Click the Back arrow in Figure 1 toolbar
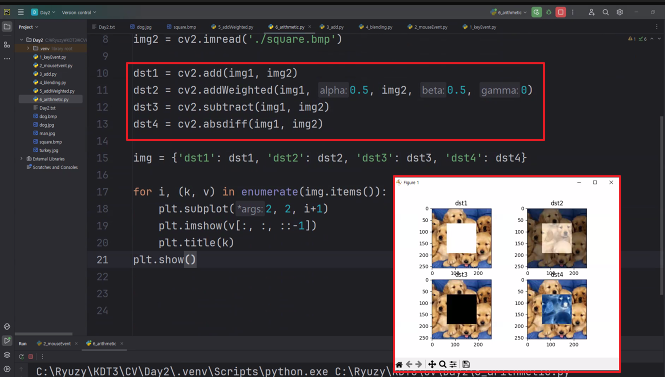Viewport: 665px width, 377px height. (x=409, y=364)
